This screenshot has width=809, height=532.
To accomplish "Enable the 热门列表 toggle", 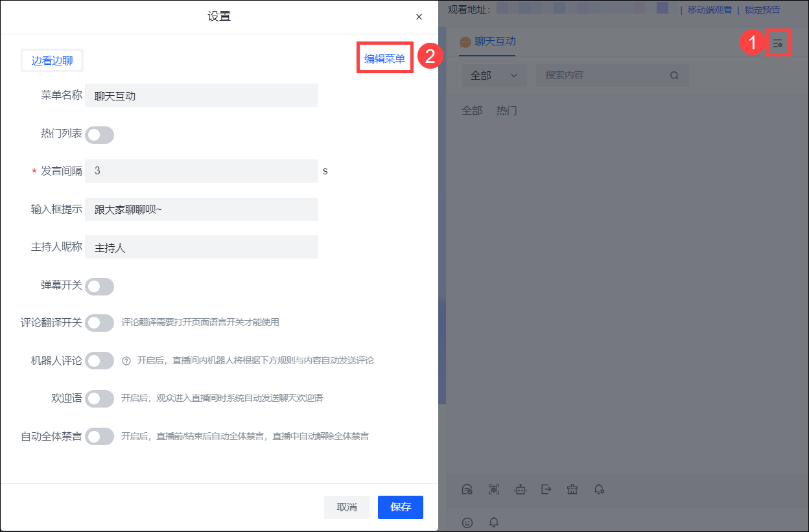I will [x=100, y=135].
